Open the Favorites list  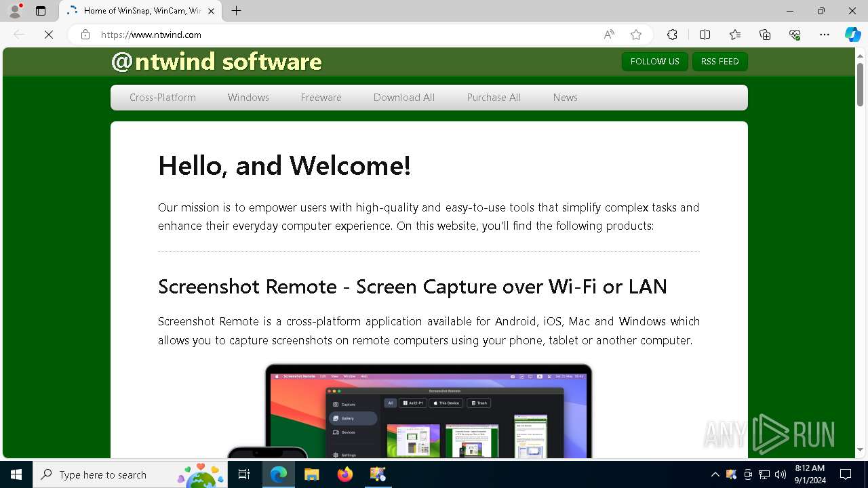click(x=735, y=35)
